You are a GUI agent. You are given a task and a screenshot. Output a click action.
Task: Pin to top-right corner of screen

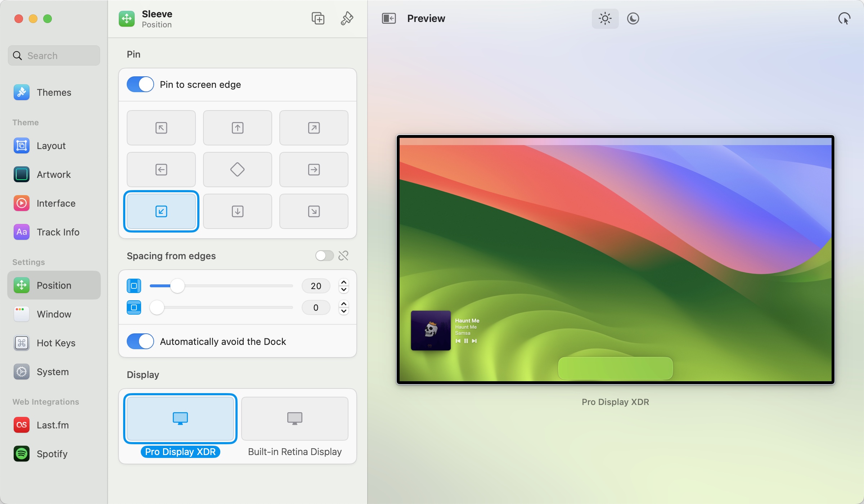(314, 128)
